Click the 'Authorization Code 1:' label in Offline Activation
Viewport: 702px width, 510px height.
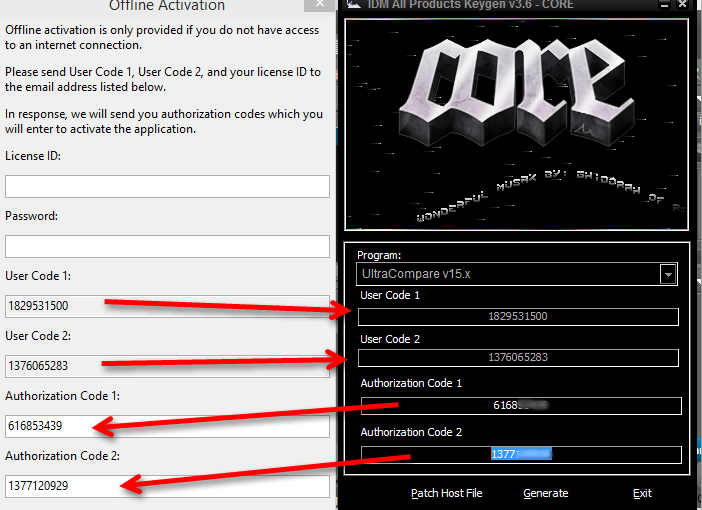63,396
